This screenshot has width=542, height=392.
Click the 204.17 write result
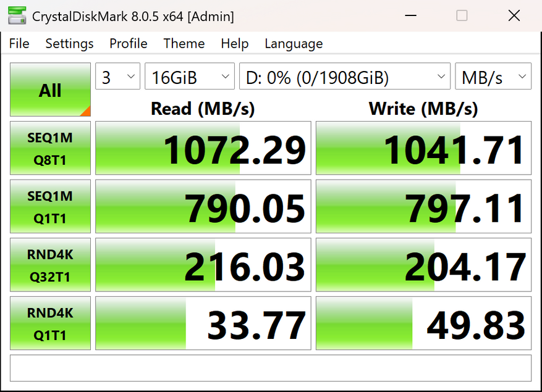click(423, 265)
